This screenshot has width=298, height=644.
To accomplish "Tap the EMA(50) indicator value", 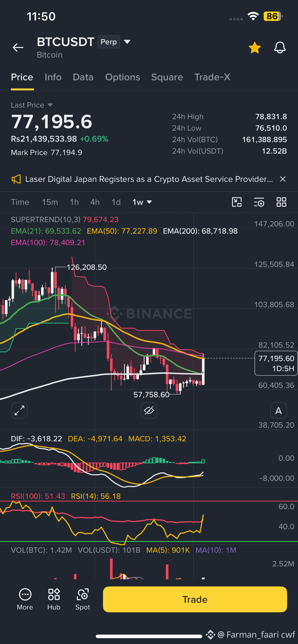I will point(122,231).
